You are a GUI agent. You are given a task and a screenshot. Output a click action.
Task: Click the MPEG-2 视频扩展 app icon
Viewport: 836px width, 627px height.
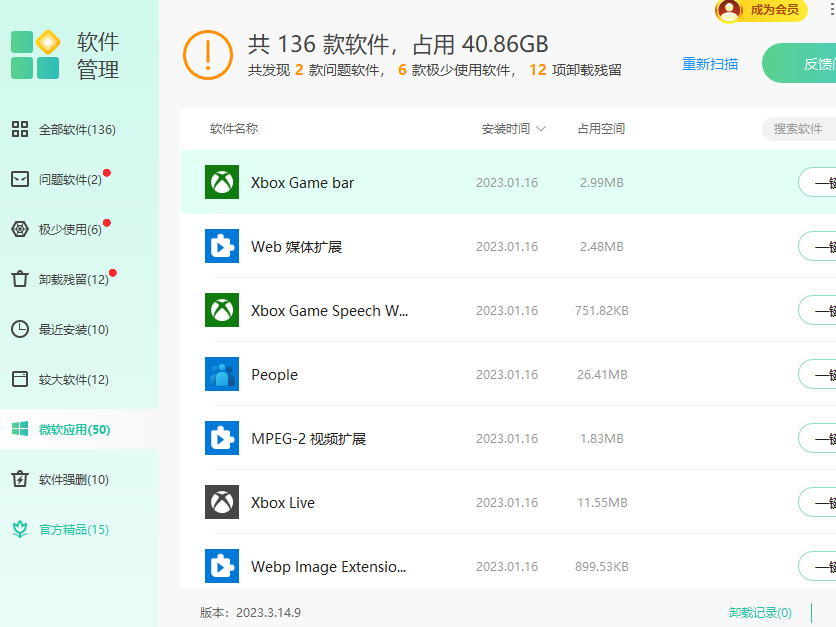point(222,438)
